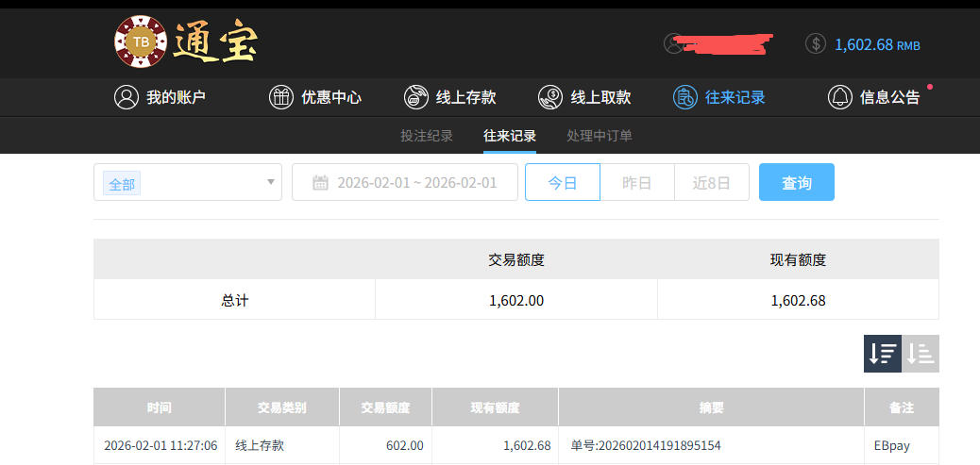Click the TB 通宝 logo

pos(185,42)
